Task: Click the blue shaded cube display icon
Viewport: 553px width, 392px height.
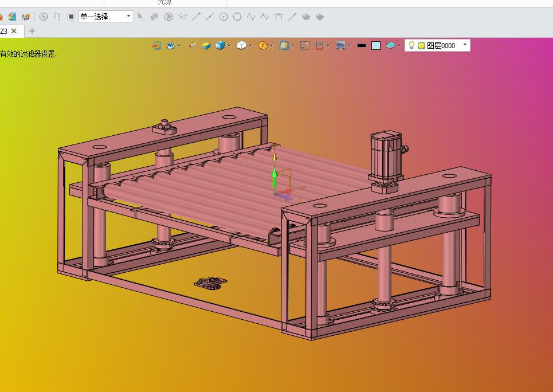Action: pyautogui.click(x=220, y=45)
